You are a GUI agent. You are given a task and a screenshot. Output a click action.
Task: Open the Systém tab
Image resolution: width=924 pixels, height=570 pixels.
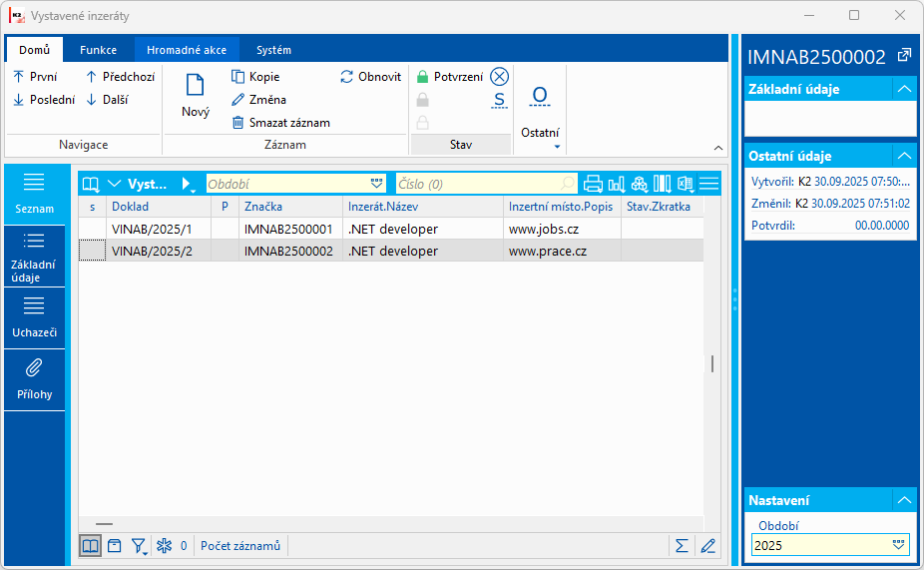coord(273,50)
